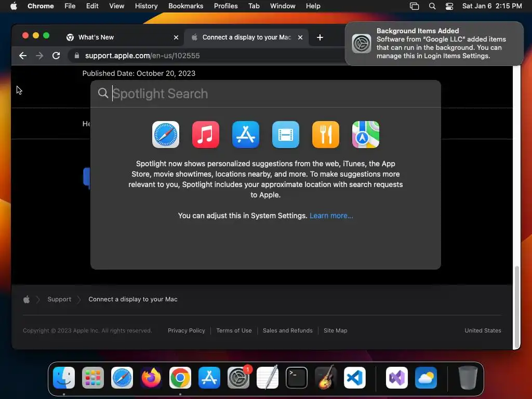This screenshot has width=532, height=399.
Task: Open Launchpad from the Dock
Action: (93, 378)
